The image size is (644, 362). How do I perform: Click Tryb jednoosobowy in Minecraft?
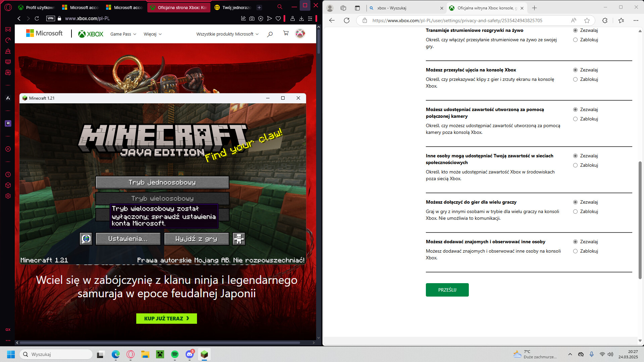click(162, 183)
